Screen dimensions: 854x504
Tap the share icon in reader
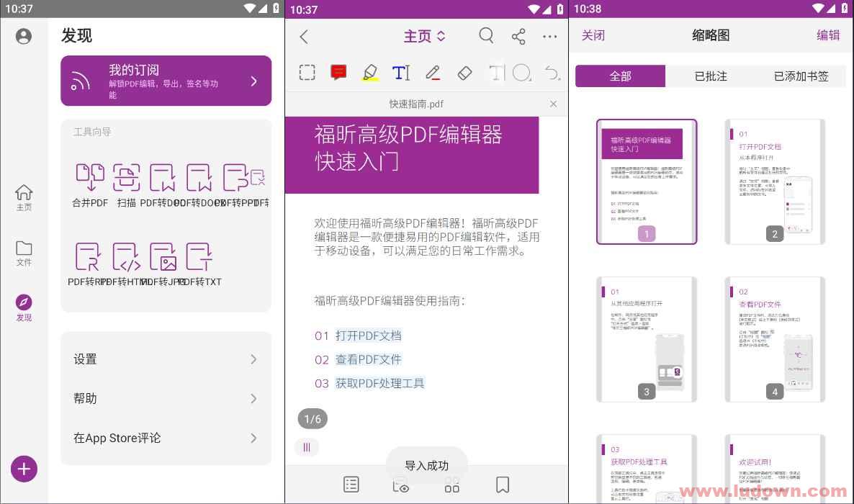point(518,37)
